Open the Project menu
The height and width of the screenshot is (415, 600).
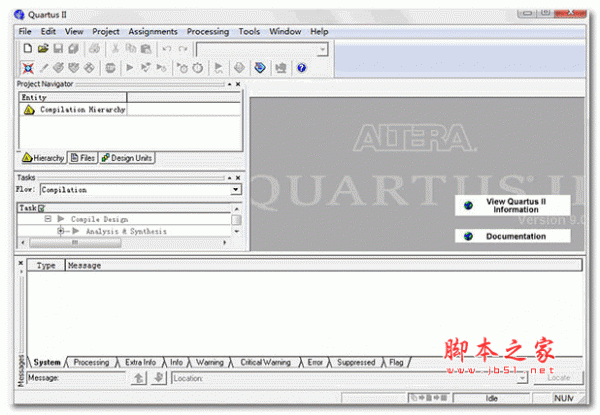pyautogui.click(x=106, y=31)
